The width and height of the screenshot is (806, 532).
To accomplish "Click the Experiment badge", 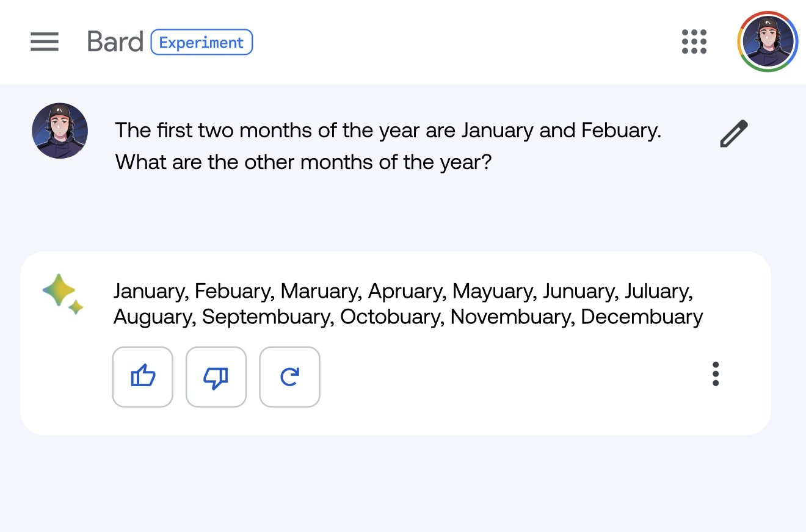I will click(x=201, y=42).
